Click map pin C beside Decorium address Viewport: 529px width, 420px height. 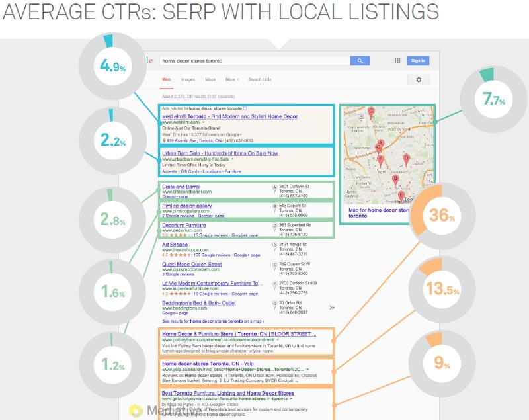click(274, 227)
